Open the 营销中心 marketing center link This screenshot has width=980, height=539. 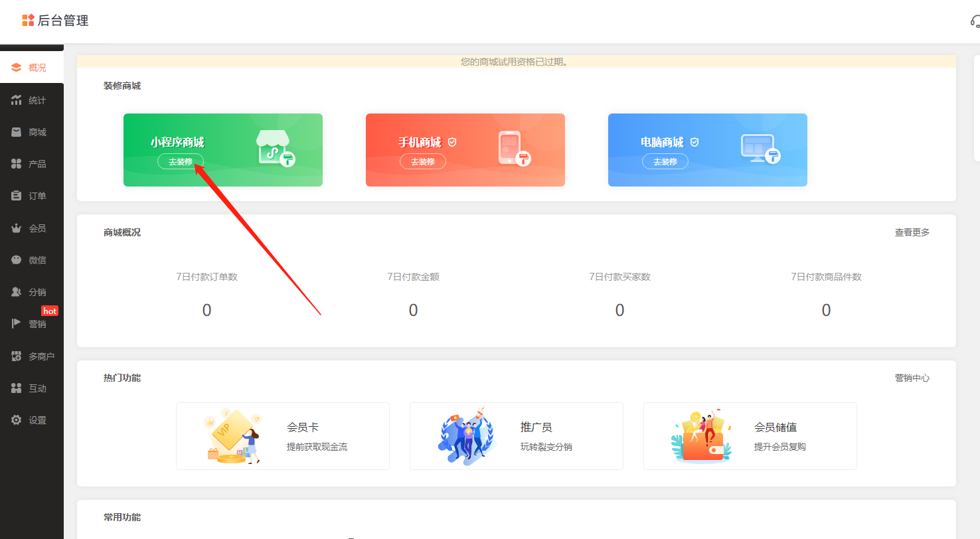(912, 377)
